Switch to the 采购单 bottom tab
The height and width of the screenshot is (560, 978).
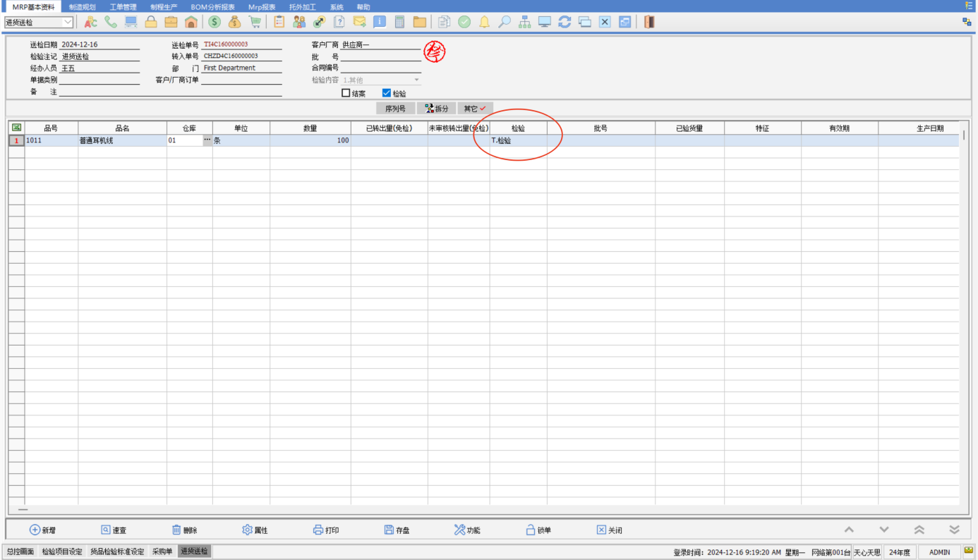(x=162, y=552)
